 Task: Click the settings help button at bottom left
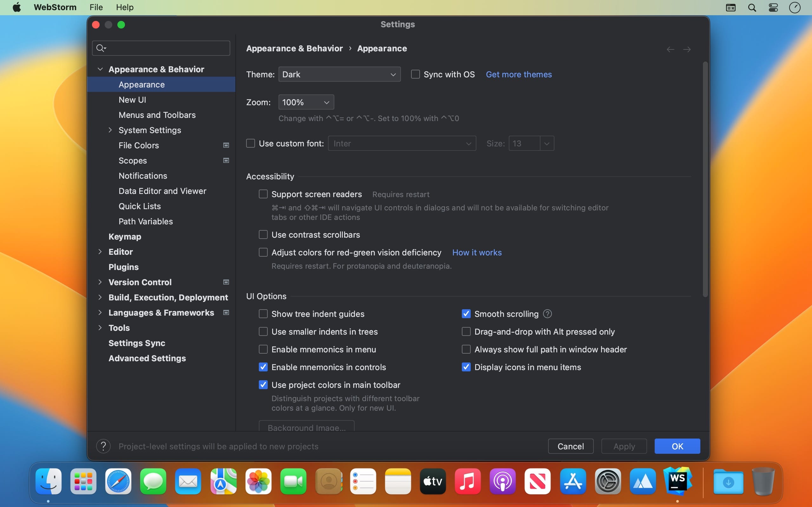[103, 446]
